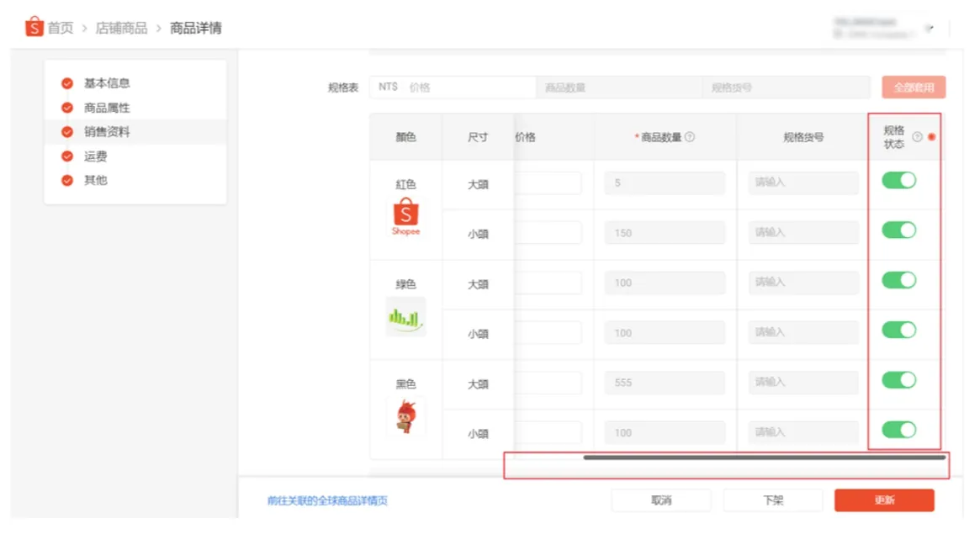The width and height of the screenshot is (980, 550).
Task: Click the check icon beside 运费
Action: point(68,156)
